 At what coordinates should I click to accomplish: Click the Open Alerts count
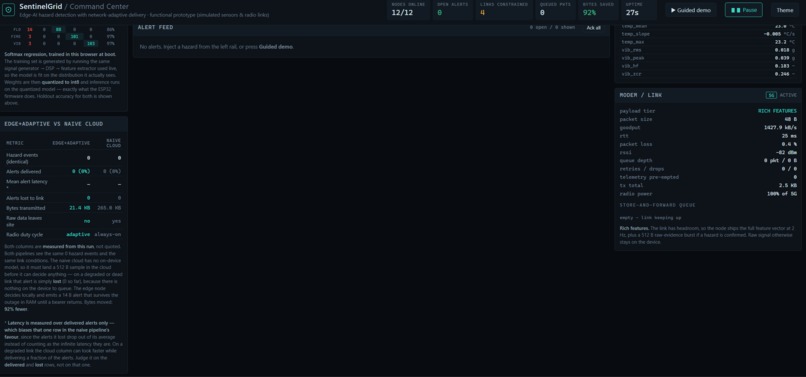[453, 10]
